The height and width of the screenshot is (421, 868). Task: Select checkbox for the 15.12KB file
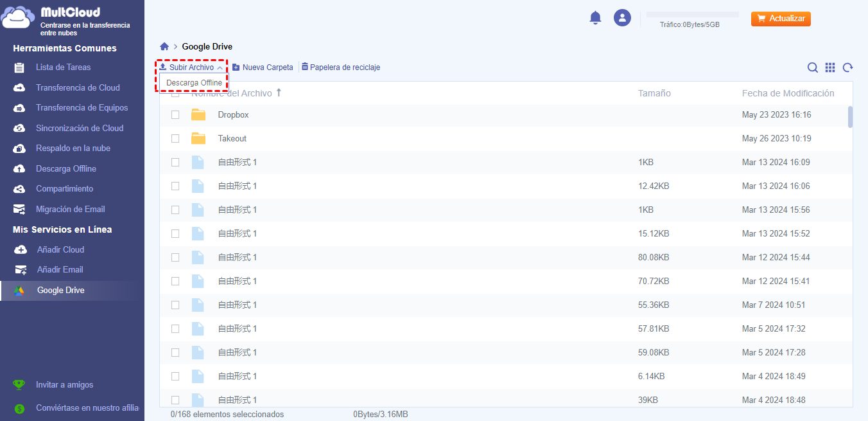[175, 233]
